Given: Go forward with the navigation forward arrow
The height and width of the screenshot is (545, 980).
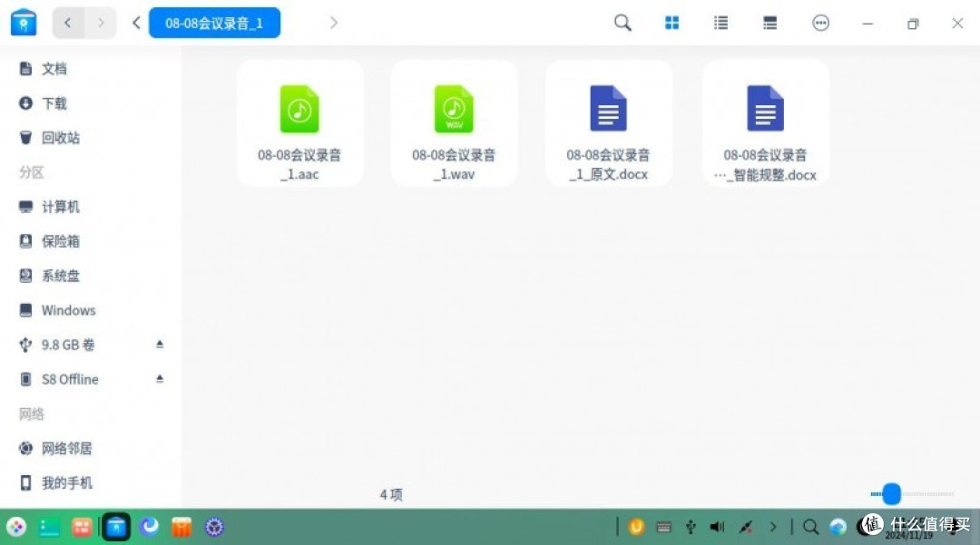Looking at the screenshot, I should coord(101,23).
